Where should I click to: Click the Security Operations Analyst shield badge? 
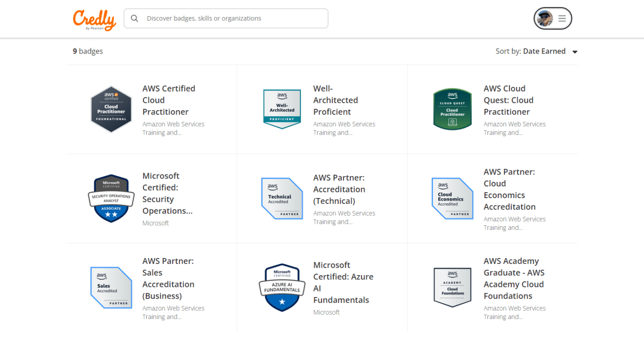pos(111,198)
